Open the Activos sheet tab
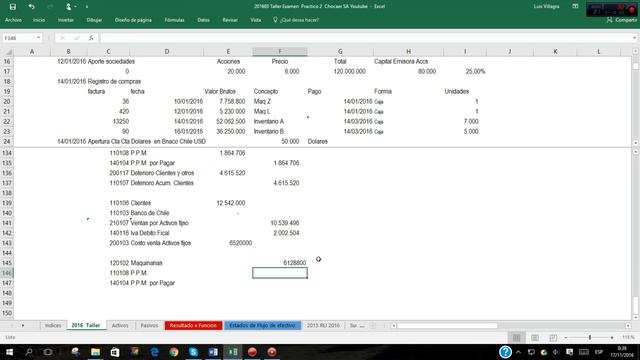This screenshot has width=640, height=360. point(120,325)
